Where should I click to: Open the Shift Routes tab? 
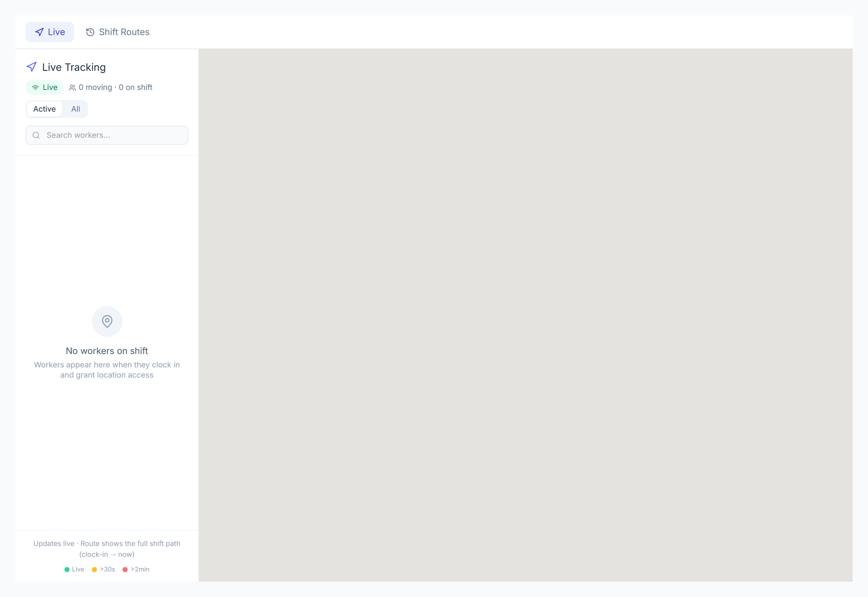(117, 32)
